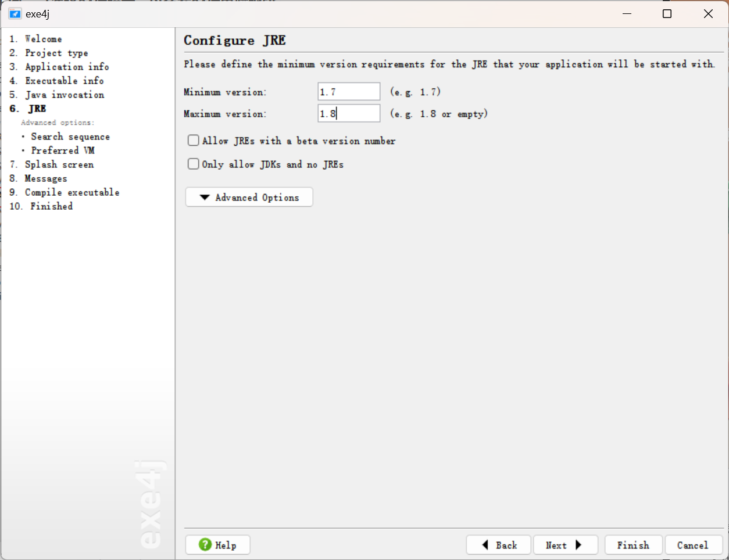Click the Minimum version input field

349,92
